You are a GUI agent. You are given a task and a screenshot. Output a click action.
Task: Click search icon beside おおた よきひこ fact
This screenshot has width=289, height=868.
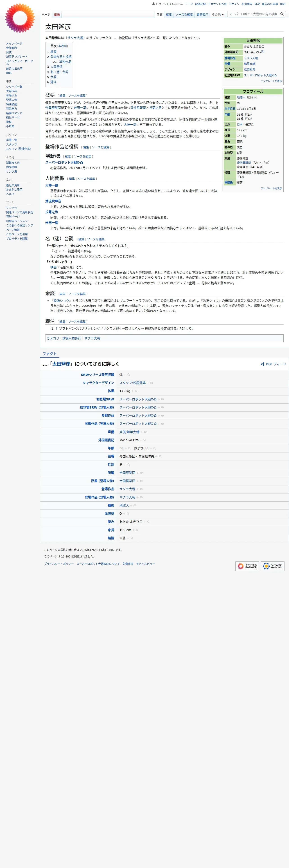click(148, 522)
